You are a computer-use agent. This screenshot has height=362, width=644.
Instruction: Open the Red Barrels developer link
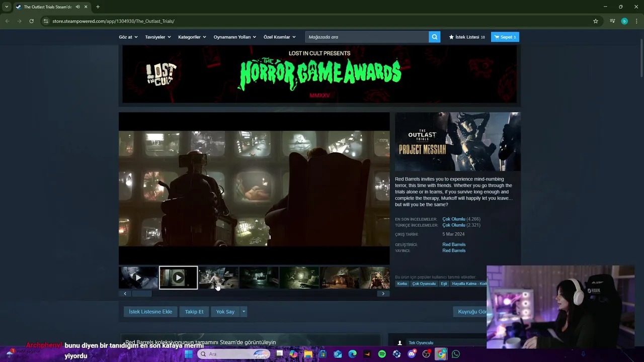(454, 244)
